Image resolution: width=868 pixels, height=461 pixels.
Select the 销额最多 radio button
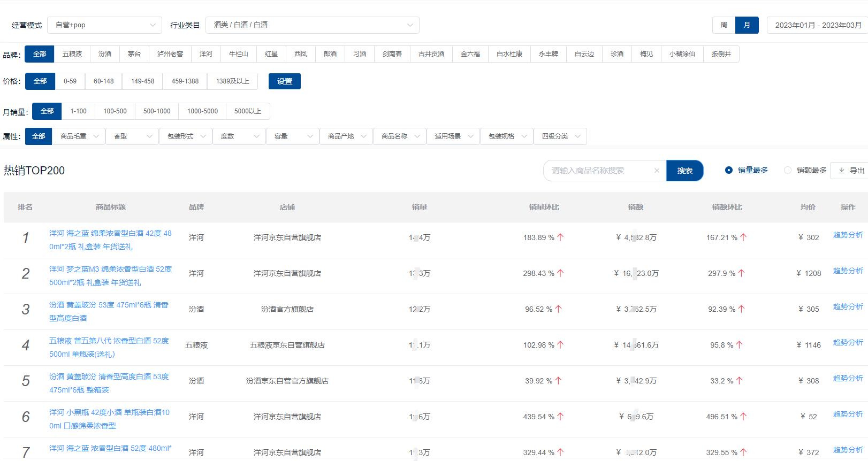787,170
